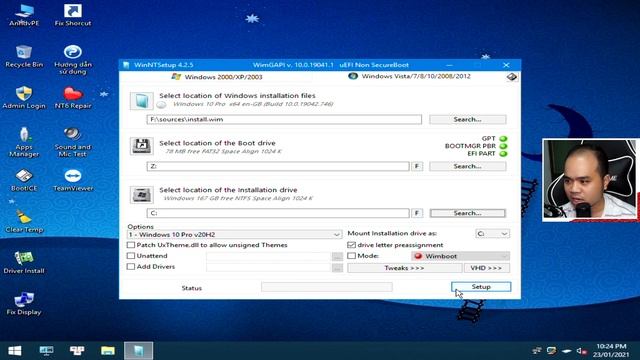Click the Installation drive C: path field
Screen dimensions: 640x360
click(278, 213)
